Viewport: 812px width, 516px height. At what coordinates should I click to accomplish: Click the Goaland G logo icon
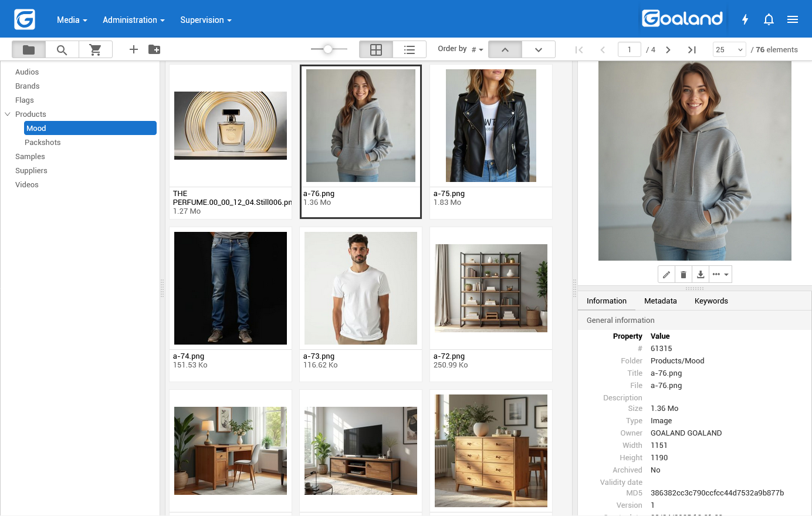25,19
